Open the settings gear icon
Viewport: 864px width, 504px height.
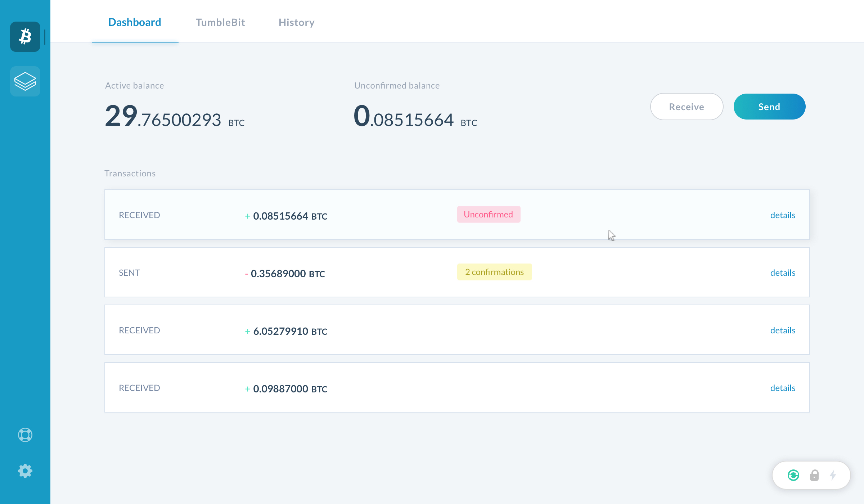25,471
